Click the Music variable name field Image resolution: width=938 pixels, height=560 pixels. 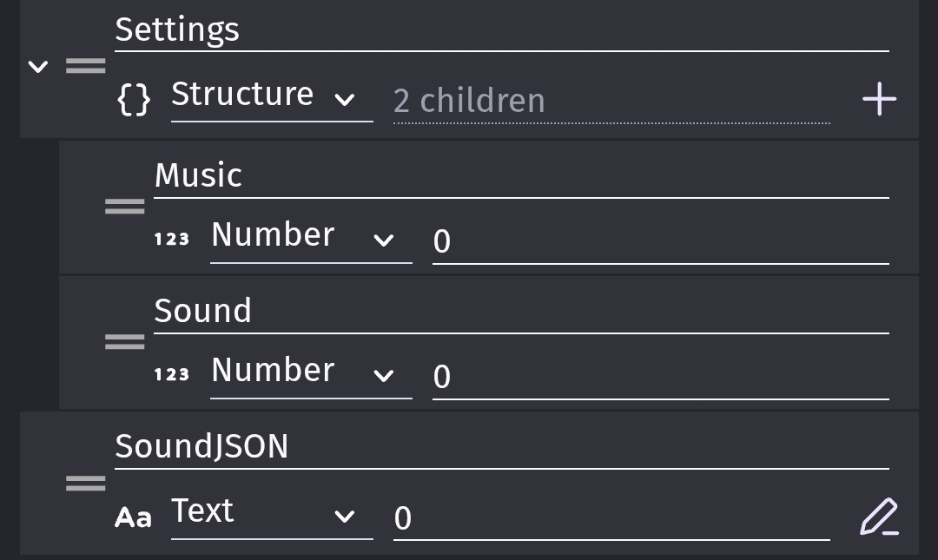521,176
